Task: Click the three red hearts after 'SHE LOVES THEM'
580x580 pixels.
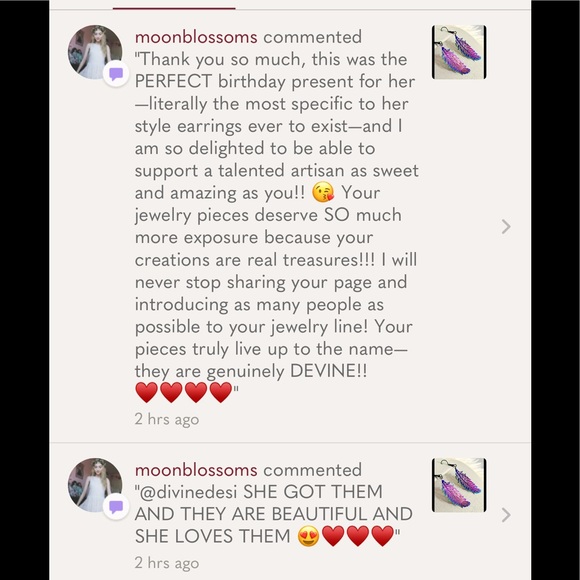Action: click(x=357, y=536)
